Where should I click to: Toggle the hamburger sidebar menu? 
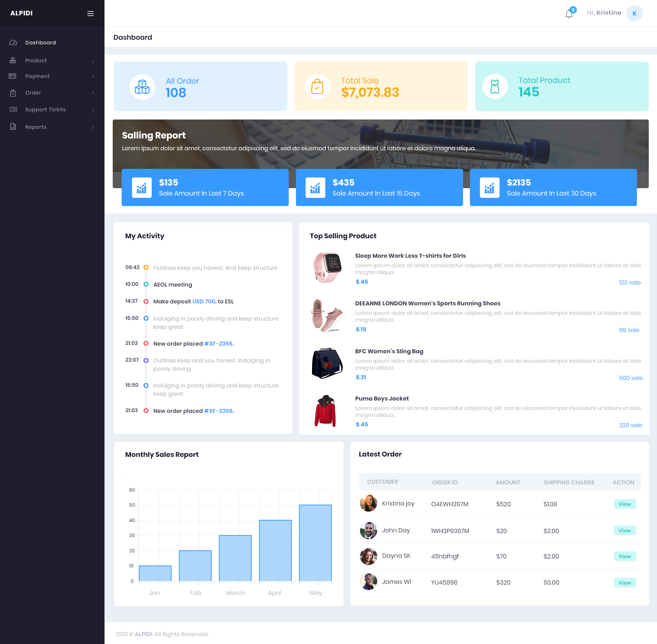click(91, 14)
